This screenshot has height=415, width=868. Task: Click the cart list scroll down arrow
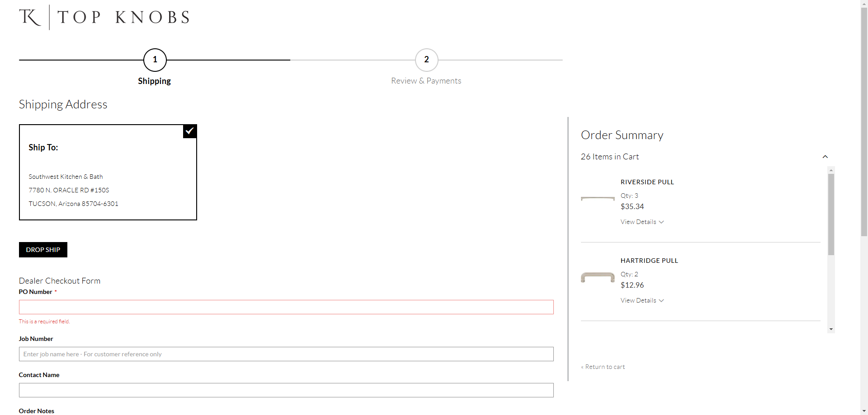pyautogui.click(x=831, y=329)
